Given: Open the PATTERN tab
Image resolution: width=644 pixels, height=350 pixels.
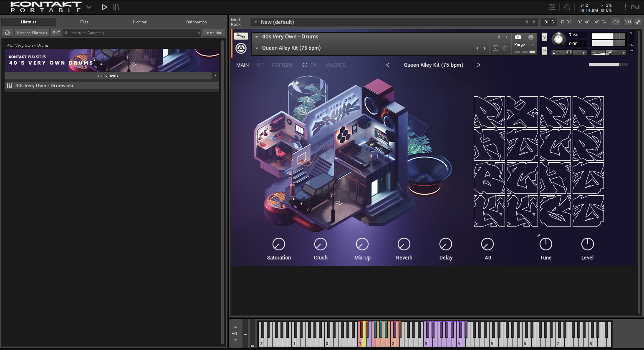Looking at the screenshot, I should 283,65.
